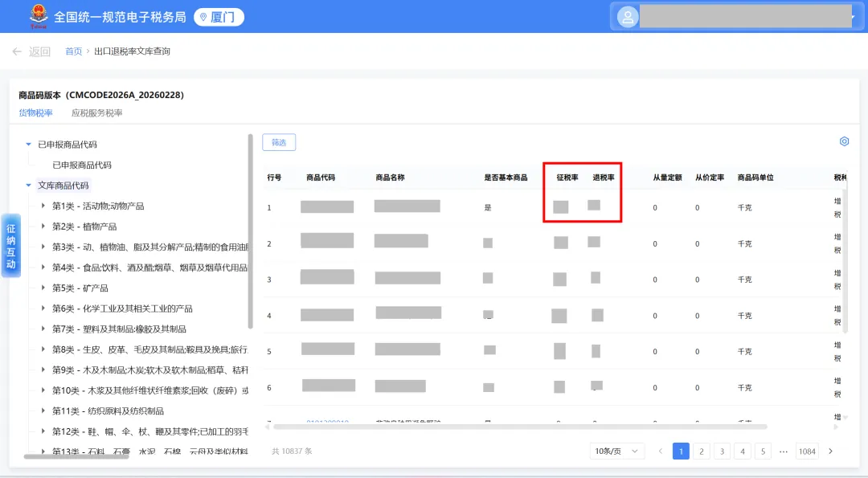This screenshot has width=868, height=478.
Task: Click the table vertical scrollbar
Action: pyautogui.click(x=845, y=260)
